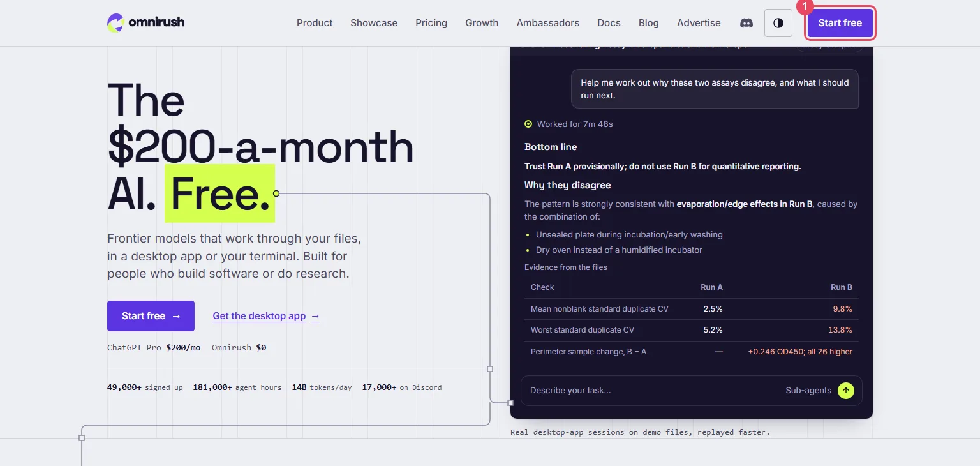Image resolution: width=980 pixels, height=466 pixels.
Task: Click the 13.8% Run B value
Action: tap(840, 330)
